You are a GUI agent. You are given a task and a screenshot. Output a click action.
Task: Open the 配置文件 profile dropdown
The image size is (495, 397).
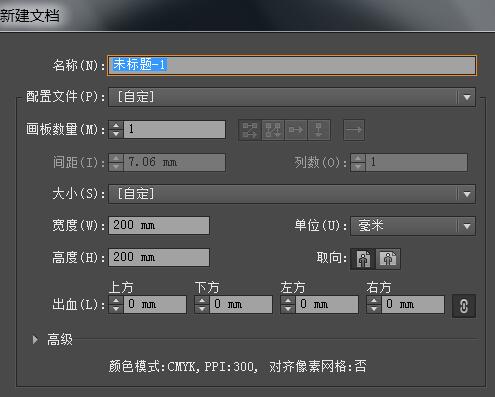292,97
